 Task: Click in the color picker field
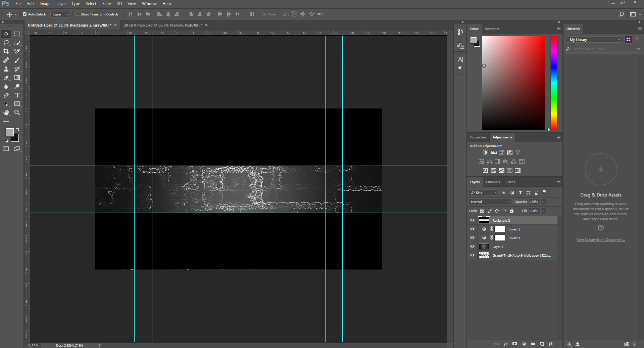pyautogui.click(x=513, y=83)
